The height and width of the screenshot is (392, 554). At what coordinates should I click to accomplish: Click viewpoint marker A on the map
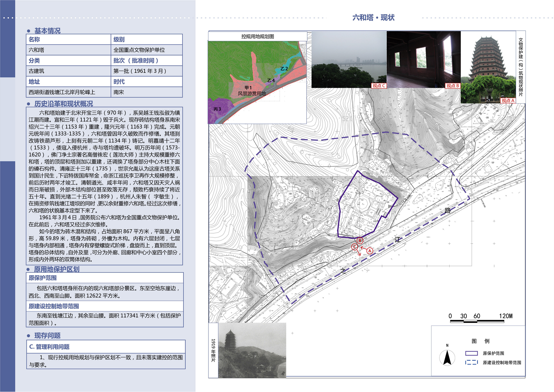coord(370,251)
